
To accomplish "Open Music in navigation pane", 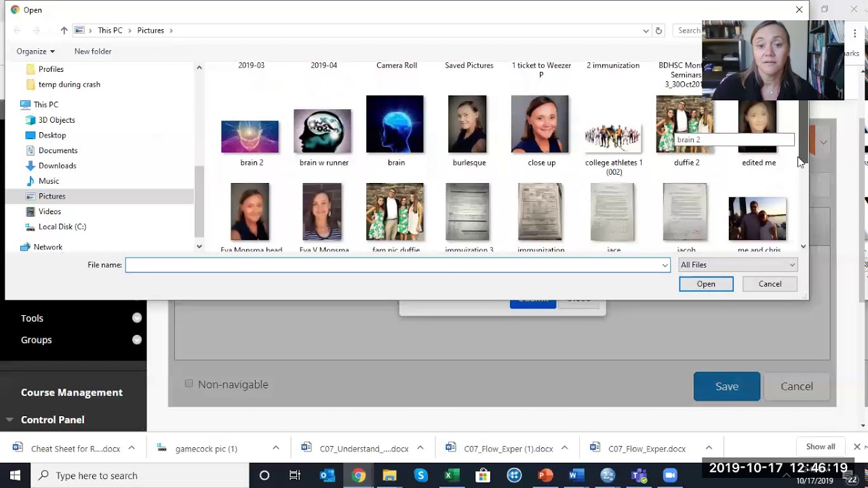I will coord(49,181).
